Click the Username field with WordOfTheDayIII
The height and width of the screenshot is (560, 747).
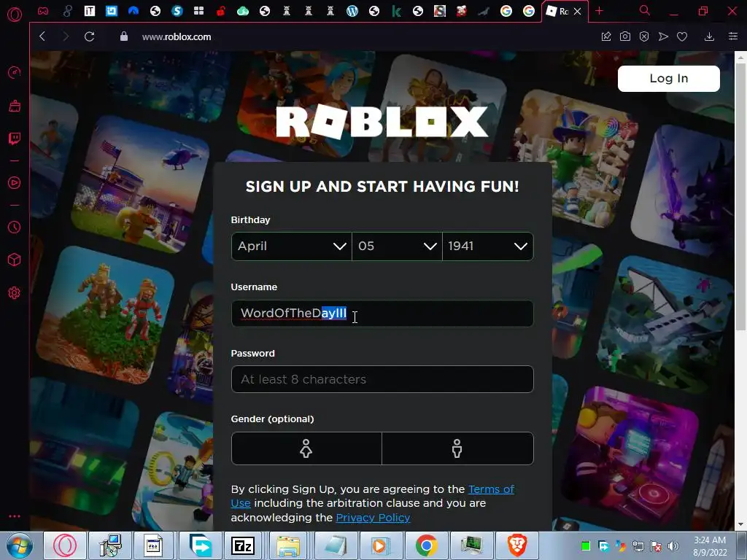pos(382,314)
